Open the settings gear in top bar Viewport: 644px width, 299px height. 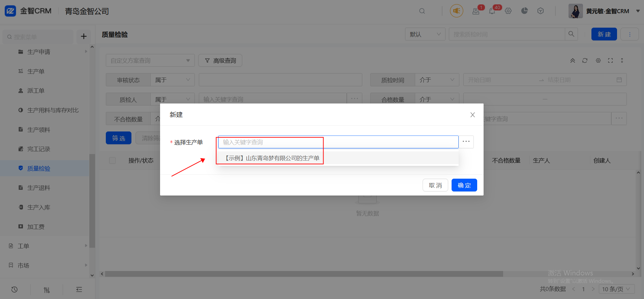(x=508, y=11)
